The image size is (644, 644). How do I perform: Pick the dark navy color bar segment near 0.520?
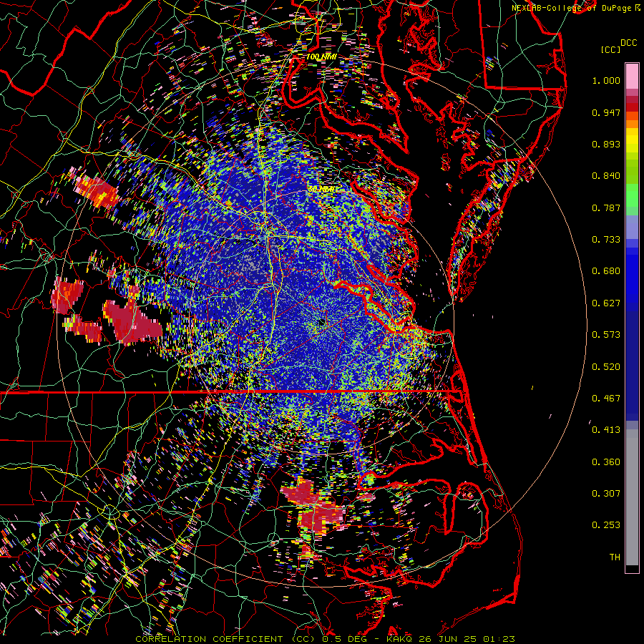click(x=632, y=366)
